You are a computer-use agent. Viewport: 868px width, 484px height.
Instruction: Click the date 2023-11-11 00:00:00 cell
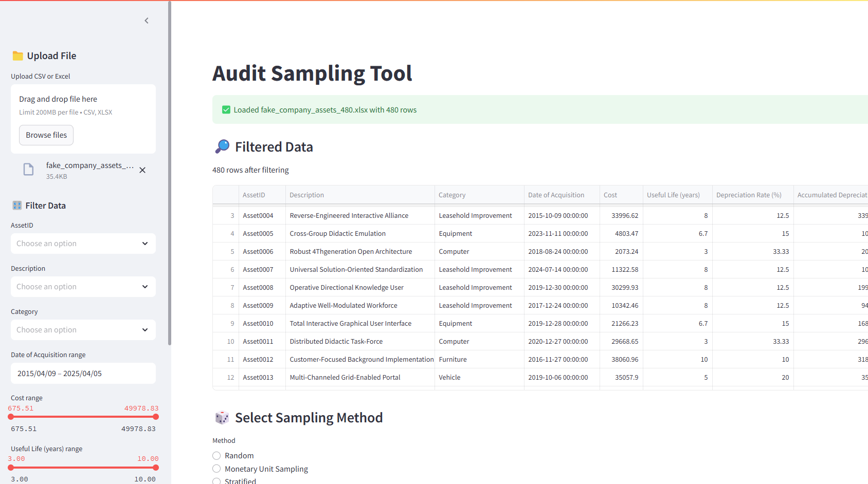point(562,233)
